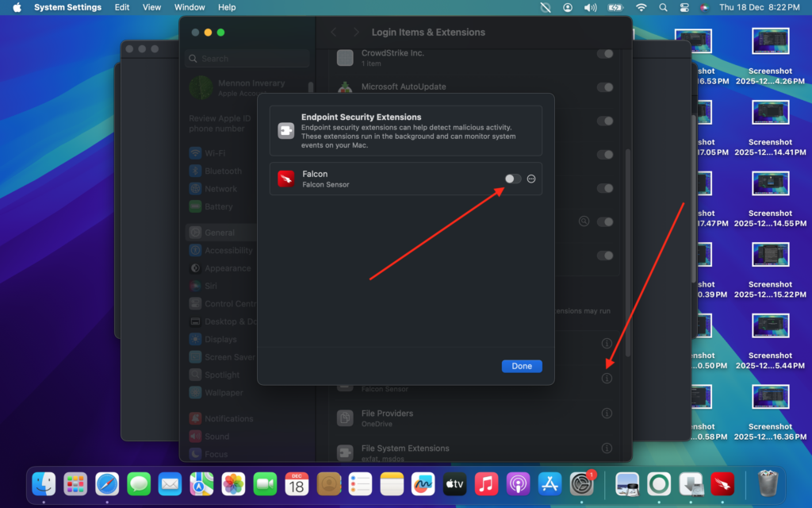Click the Login Items pane vertical scrollbar
The image size is (812, 508).
coord(628,253)
